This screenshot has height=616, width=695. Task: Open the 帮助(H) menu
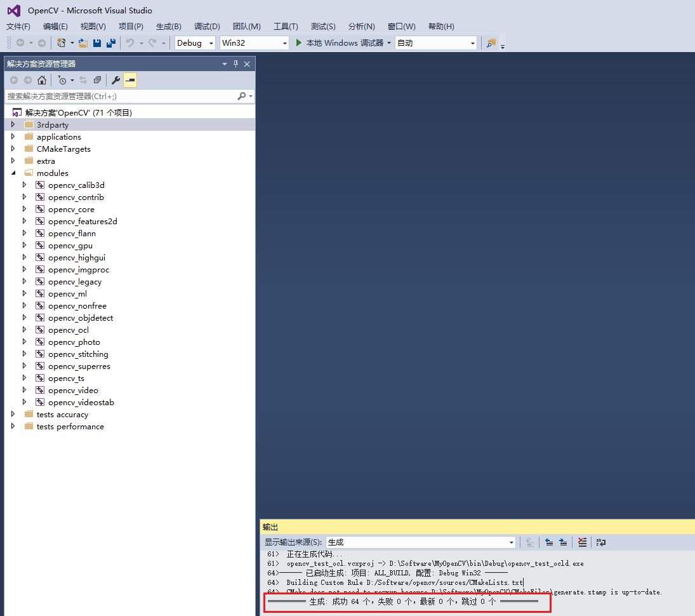tap(441, 27)
